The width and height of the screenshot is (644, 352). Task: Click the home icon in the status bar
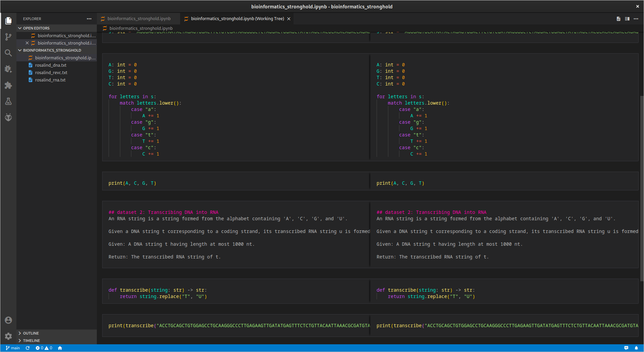pyautogui.click(x=60, y=348)
